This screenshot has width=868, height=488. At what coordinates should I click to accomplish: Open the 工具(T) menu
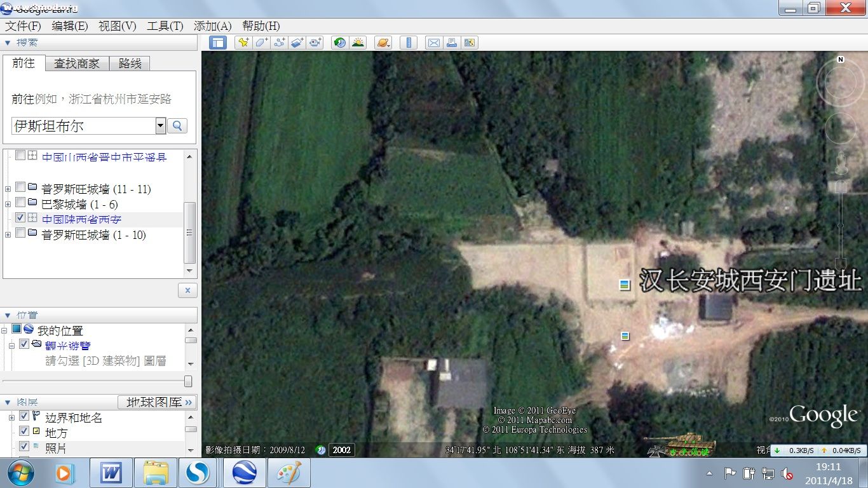pyautogui.click(x=165, y=26)
